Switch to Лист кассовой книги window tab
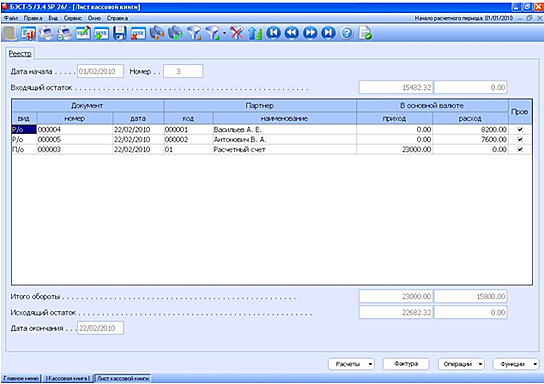This screenshot has width=544, height=384. 123,378
